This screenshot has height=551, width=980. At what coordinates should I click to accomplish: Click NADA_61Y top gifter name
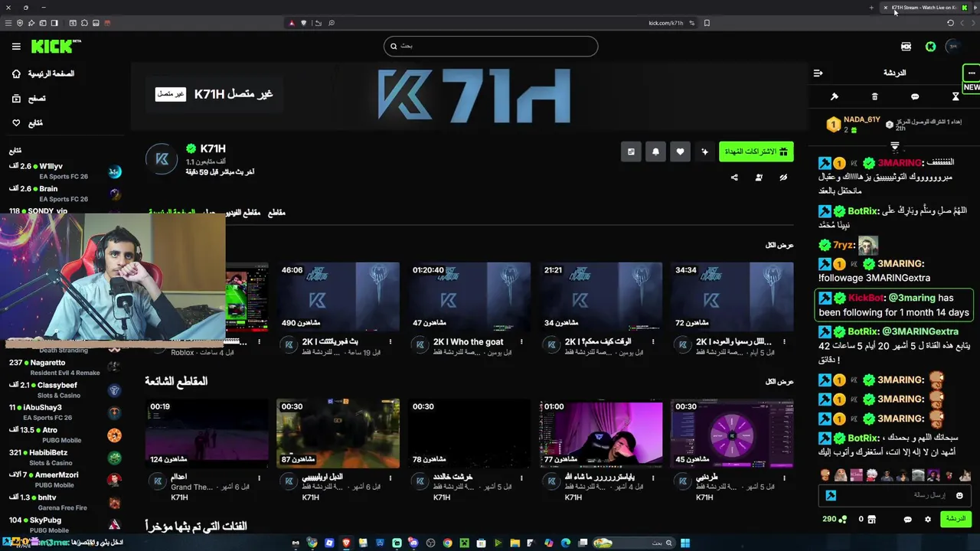coord(861,120)
